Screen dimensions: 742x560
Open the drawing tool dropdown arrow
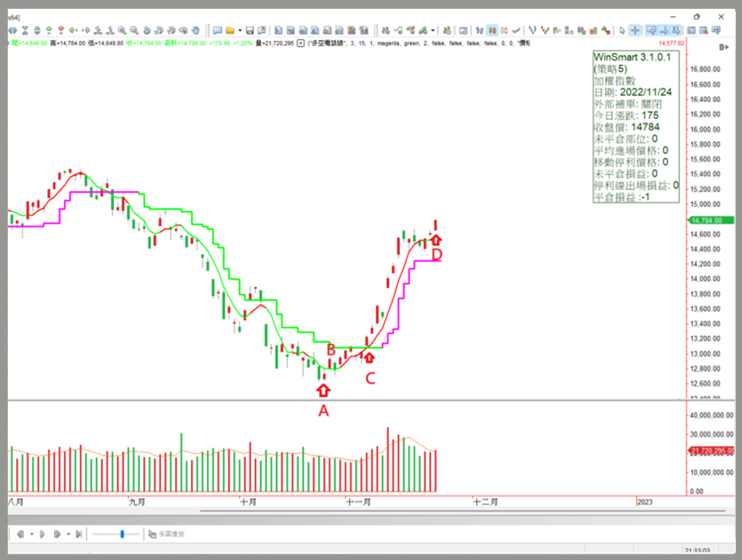click(433, 31)
